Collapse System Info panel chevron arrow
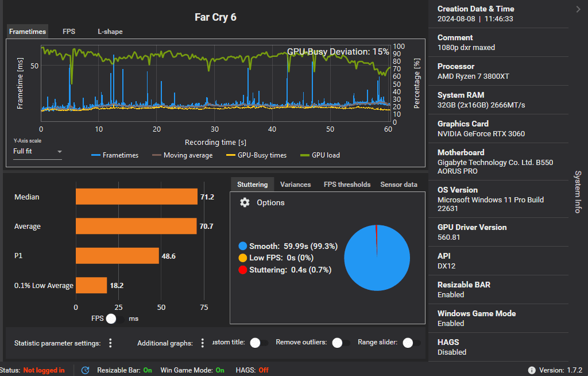Image resolution: width=588 pixels, height=376 pixels. [578, 9]
